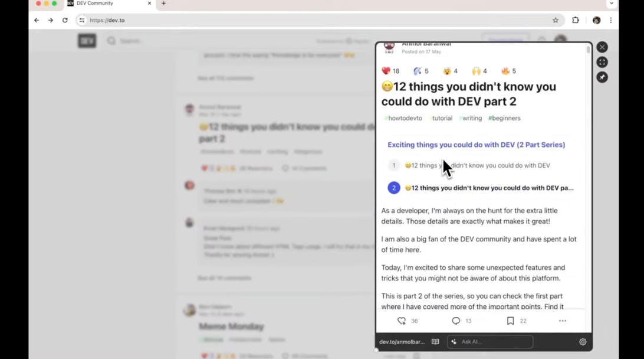Close the preview popup panel
Image resolution: width=644 pixels, height=359 pixels.
coord(602,47)
